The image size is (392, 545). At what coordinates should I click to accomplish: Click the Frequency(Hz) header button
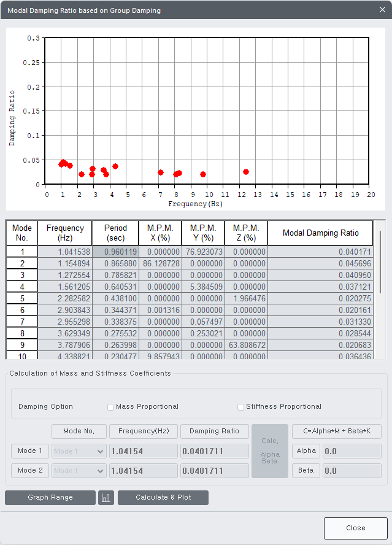coord(144,431)
